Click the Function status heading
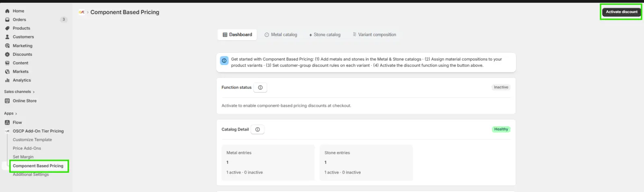 (x=237, y=88)
